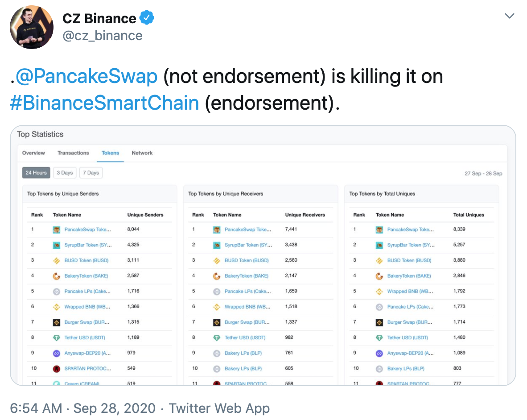Select the 24 Hours time range
Image resolution: width=527 pixels, height=420 pixels.
click(x=36, y=173)
